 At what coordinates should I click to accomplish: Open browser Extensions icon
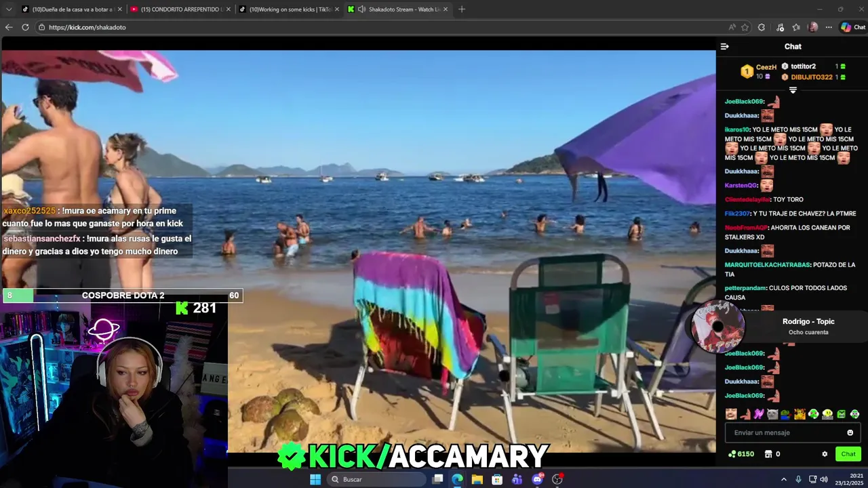click(762, 27)
